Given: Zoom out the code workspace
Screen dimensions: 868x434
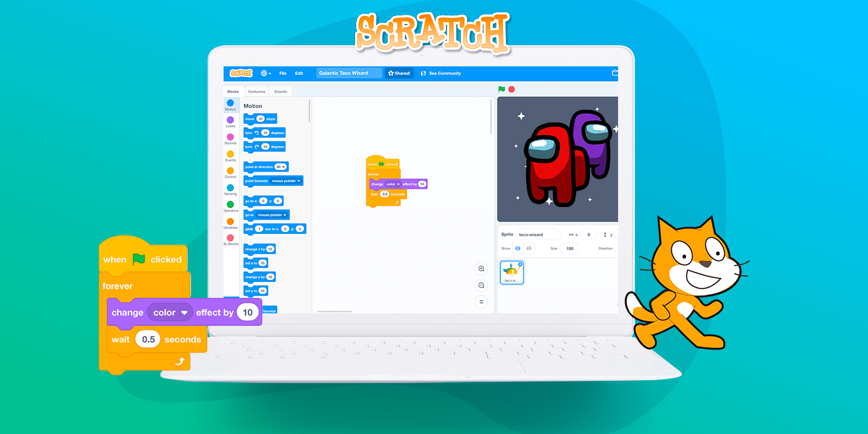Looking at the screenshot, I should click(481, 285).
